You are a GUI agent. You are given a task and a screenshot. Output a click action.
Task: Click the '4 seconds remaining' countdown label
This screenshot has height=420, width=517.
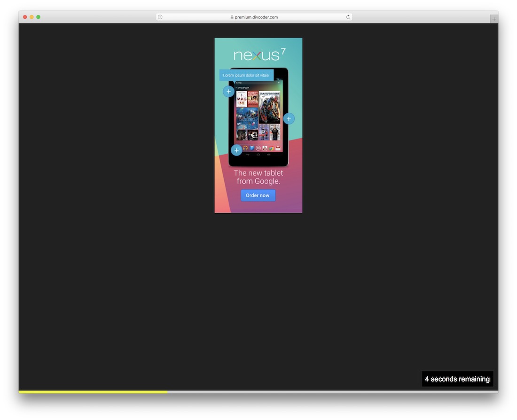pyautogui.click(x=457, y=379)
